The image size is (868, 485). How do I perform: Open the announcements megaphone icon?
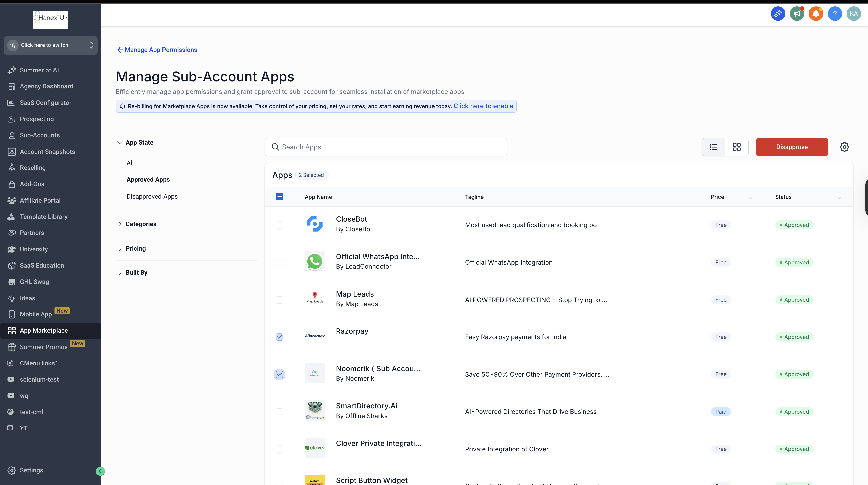797,14
